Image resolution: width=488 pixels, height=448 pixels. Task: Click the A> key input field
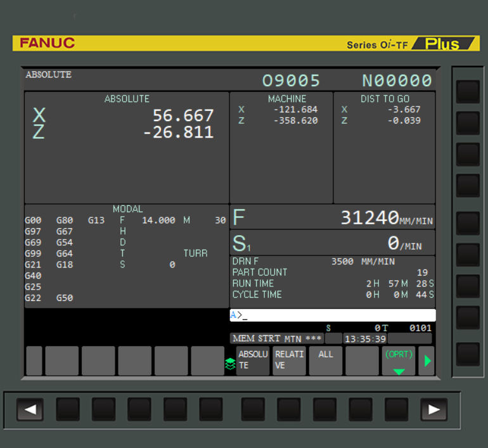[x=333, y=315]
